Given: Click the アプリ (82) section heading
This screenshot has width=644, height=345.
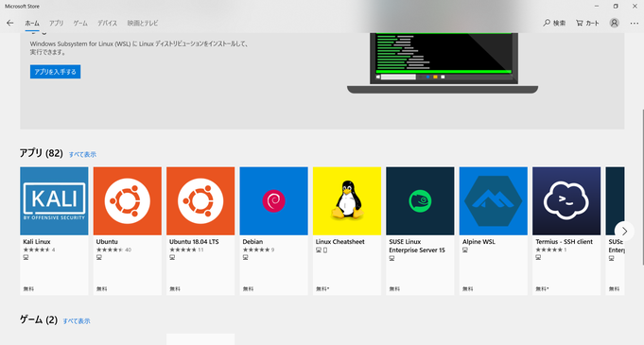Looking at the screenshot, I should click(x=41, y=153).
